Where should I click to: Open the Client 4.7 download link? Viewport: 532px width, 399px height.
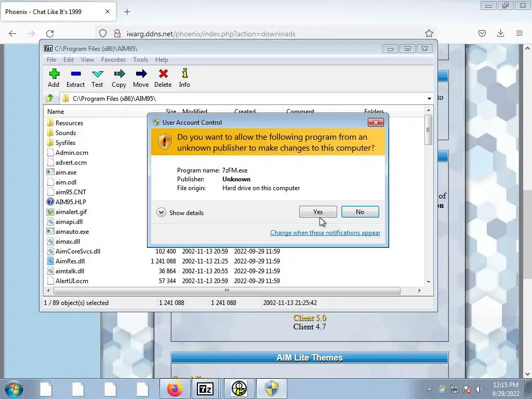coord(310,327)
